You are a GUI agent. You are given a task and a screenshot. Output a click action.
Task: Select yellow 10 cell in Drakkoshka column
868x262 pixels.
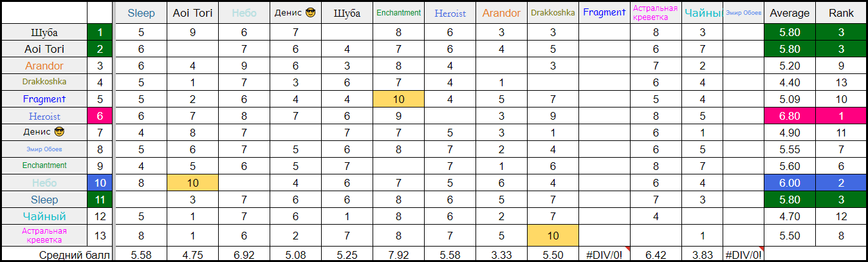tap(553, 235)
